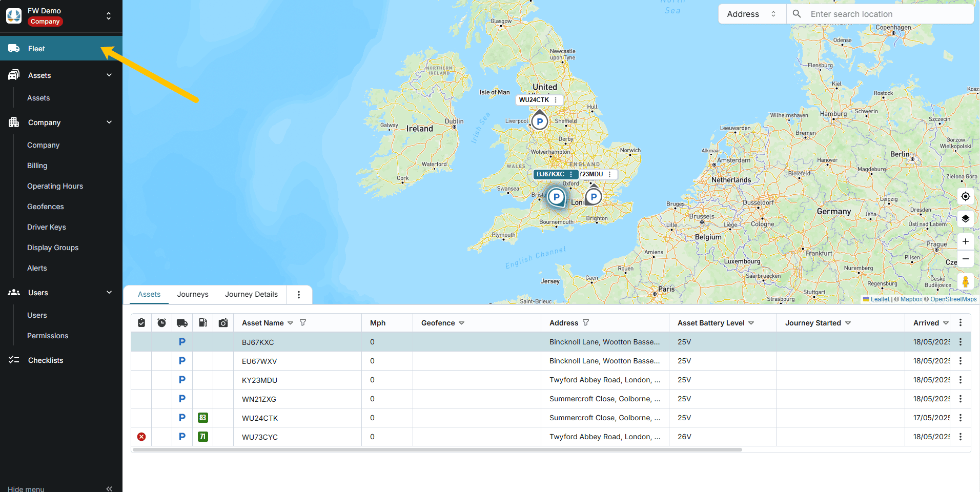Click the street view pegman icon
This screenshot has height=492, width=980.
pos(965,282)
